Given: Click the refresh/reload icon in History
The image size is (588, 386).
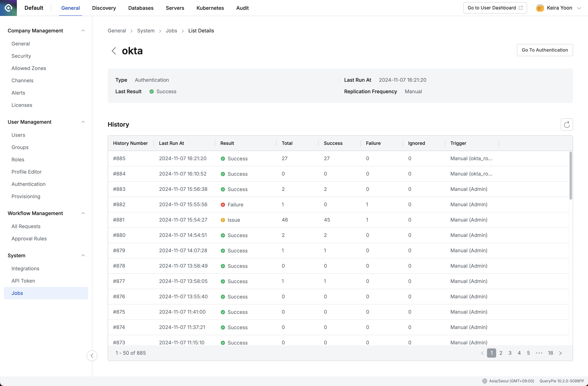Looking at the screenshot, I should pyautogui.click(x=567, y=125).
